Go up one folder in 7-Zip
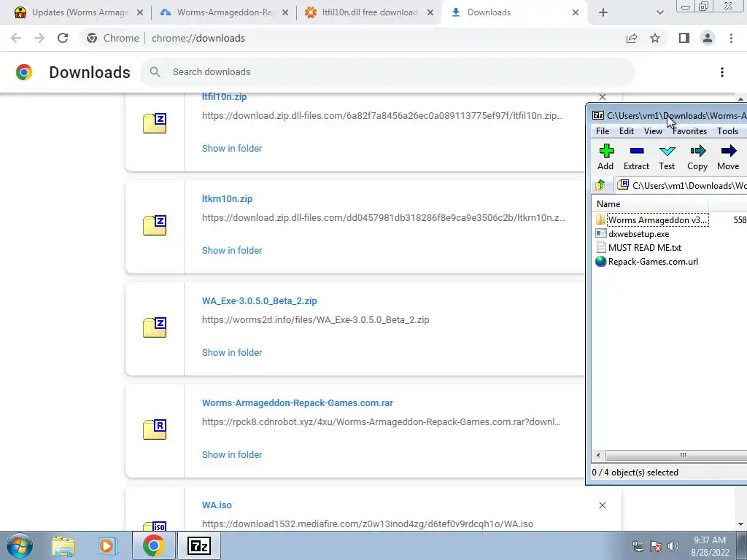The height and width of the screenshot is (560, 747). coord(600,185)
